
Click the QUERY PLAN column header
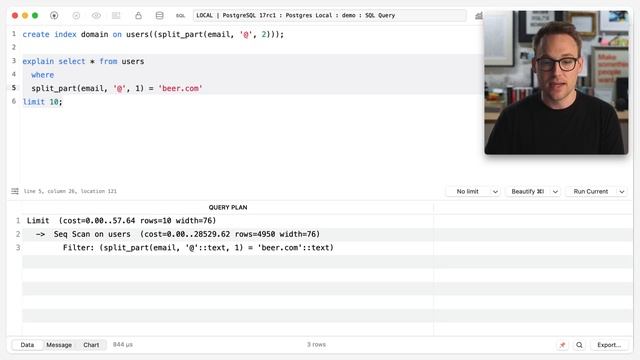[x=228, y=207]
